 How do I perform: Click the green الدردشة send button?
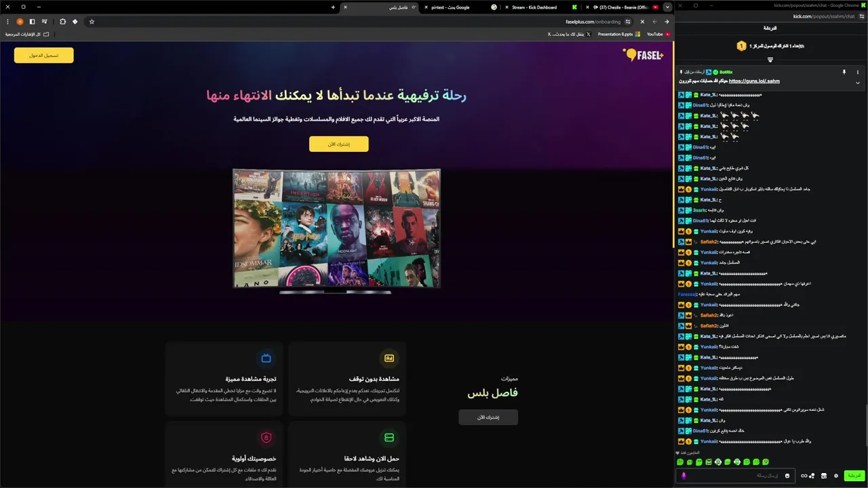tap(854, 476)
